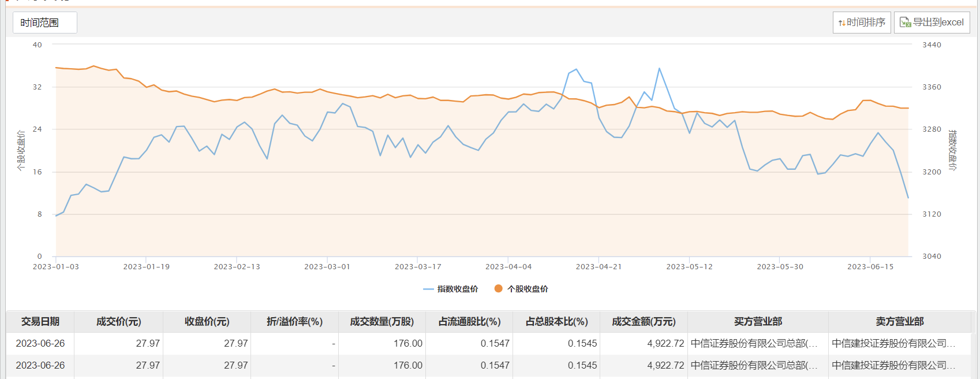Sort by 折/溢价率(%) column header
This screenshot has width=980, height=379.
click(295, 322)
